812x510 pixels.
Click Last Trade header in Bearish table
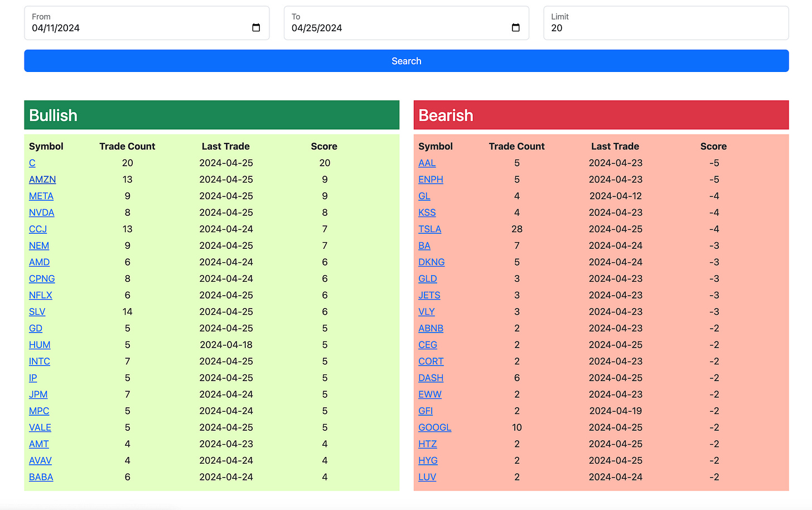tap(615, 146)
